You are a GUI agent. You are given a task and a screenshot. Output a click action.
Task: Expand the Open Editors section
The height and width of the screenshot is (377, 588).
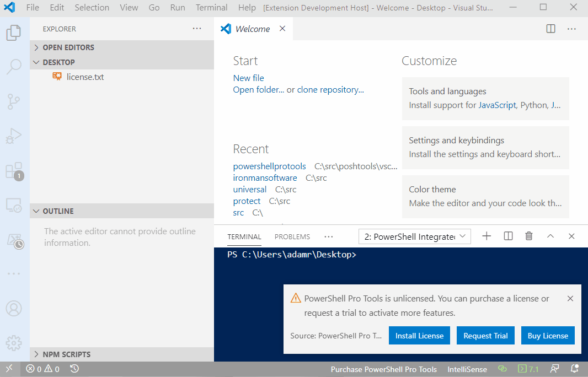tap(122, 47)
